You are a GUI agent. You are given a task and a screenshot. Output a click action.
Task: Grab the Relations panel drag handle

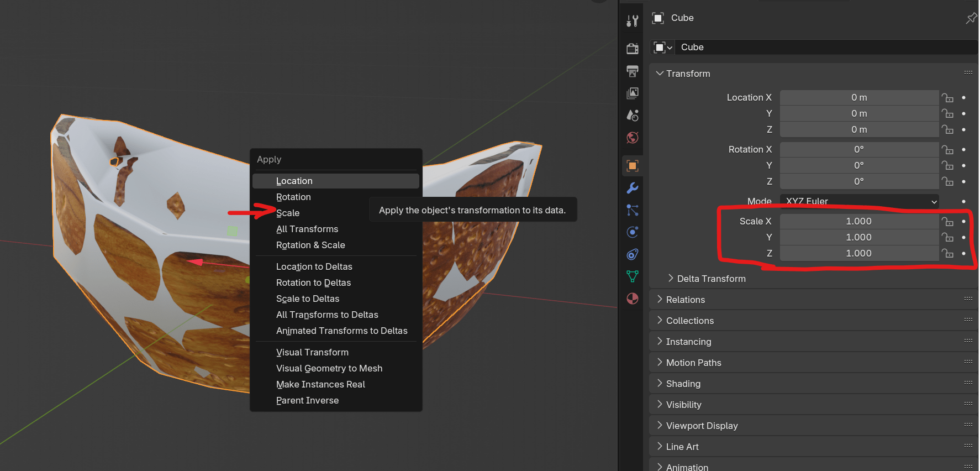[968, 299]
